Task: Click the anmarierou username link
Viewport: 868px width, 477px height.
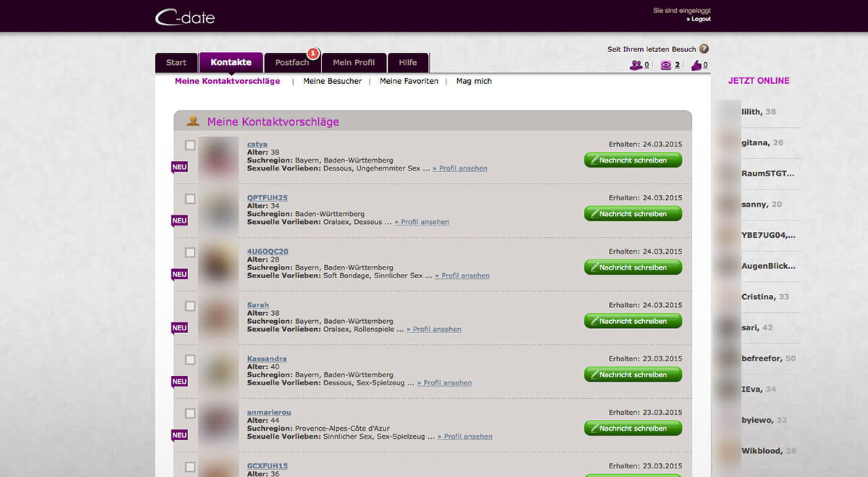Action: (269, 412)
